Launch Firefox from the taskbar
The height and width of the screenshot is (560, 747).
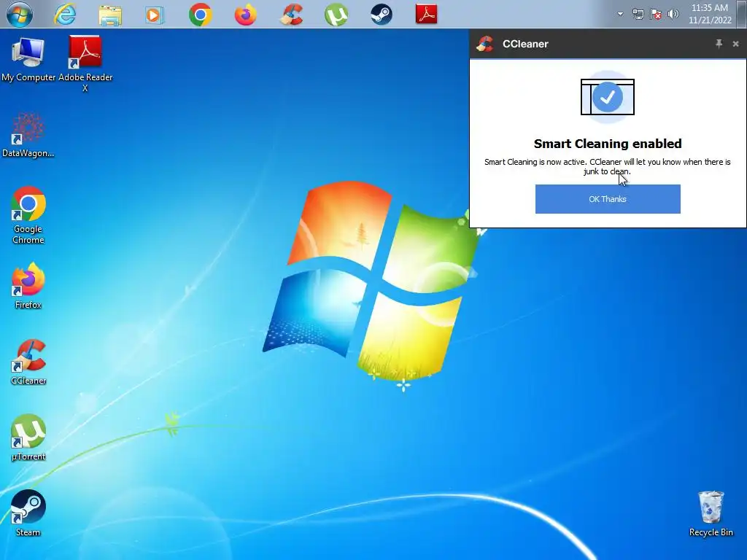(245, 15)
